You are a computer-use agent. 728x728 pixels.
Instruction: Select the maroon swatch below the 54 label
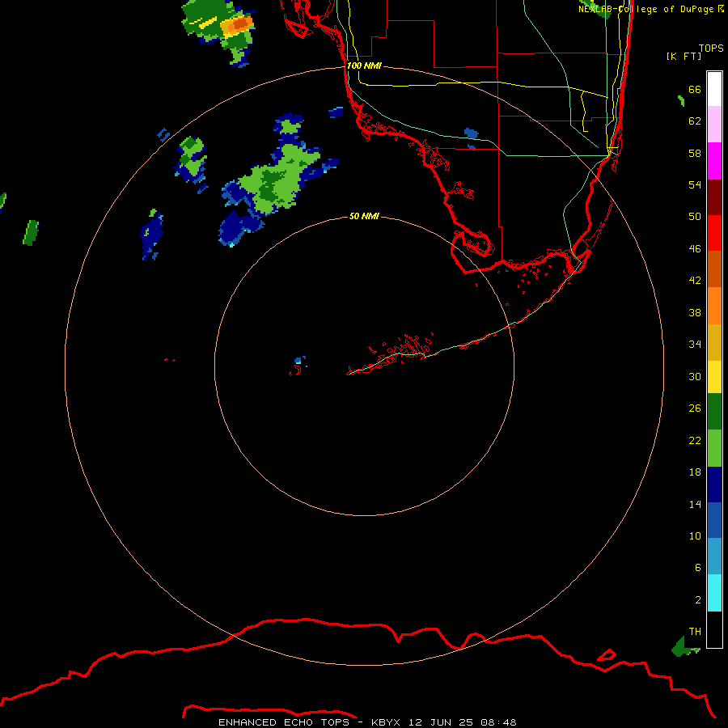point(714,197)
